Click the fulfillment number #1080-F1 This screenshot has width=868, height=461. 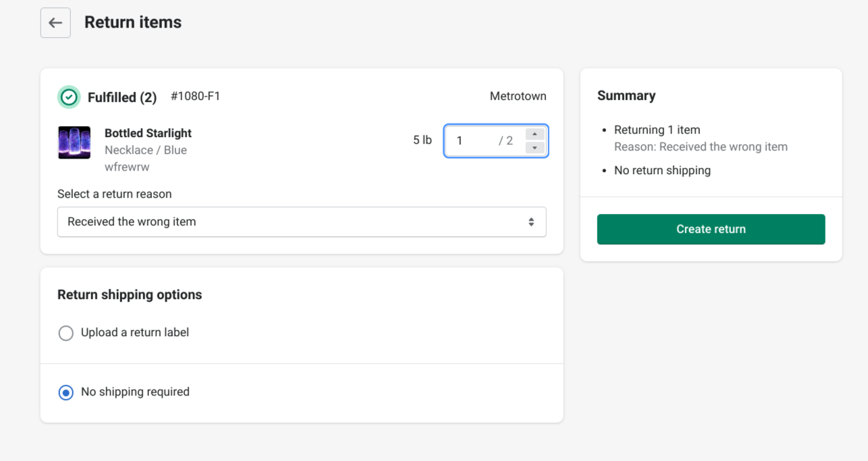[x=195, y=97]
